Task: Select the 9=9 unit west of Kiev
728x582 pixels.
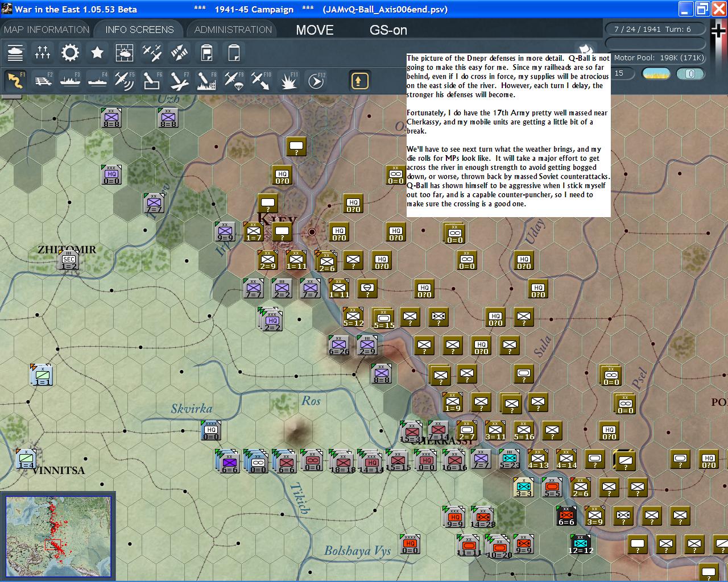Action: pos(225,232)
